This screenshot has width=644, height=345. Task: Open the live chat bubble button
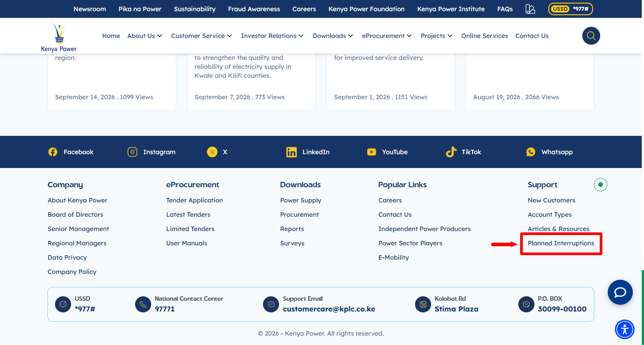(x=620, y=292)
